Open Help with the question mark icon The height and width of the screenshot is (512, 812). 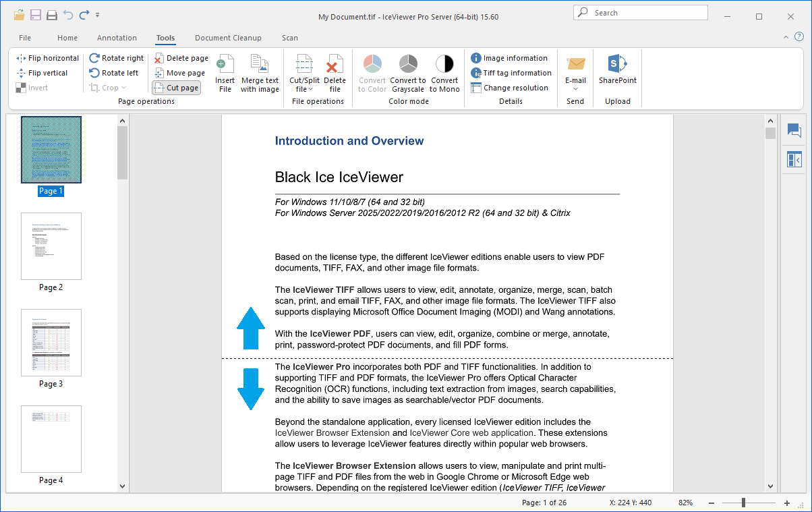799,36
